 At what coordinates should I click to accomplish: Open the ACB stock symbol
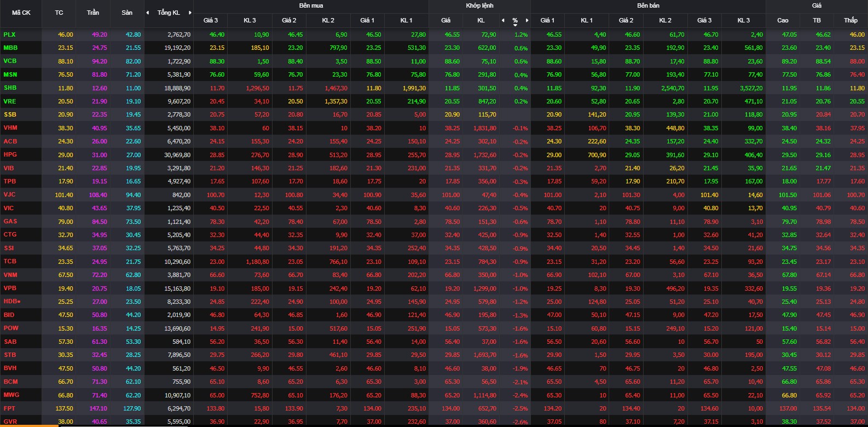coord(10,141)
